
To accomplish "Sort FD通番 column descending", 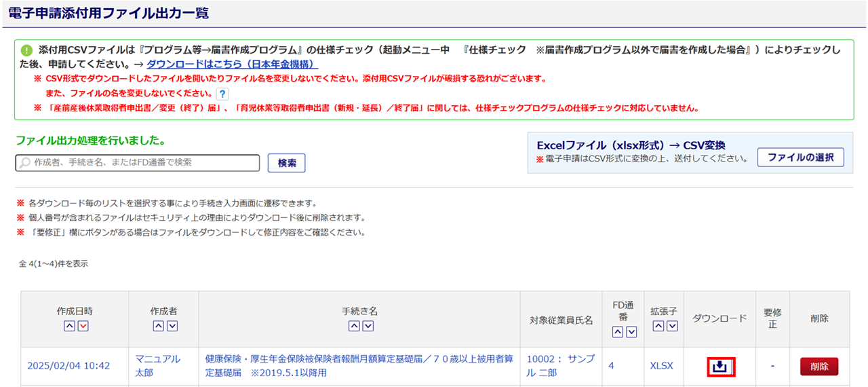I will coord(631,332).
